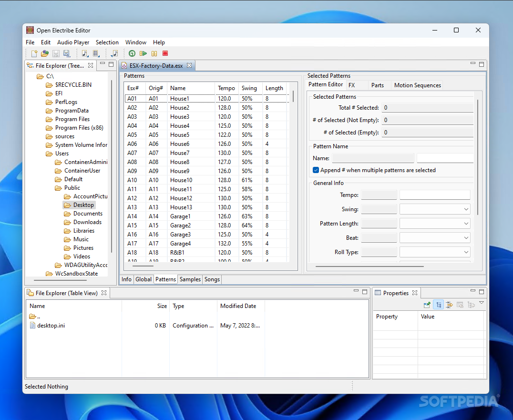Click the pattern Name input field
Image resolution: width=513 pixels, height=420 pixels.
(445, 158)
